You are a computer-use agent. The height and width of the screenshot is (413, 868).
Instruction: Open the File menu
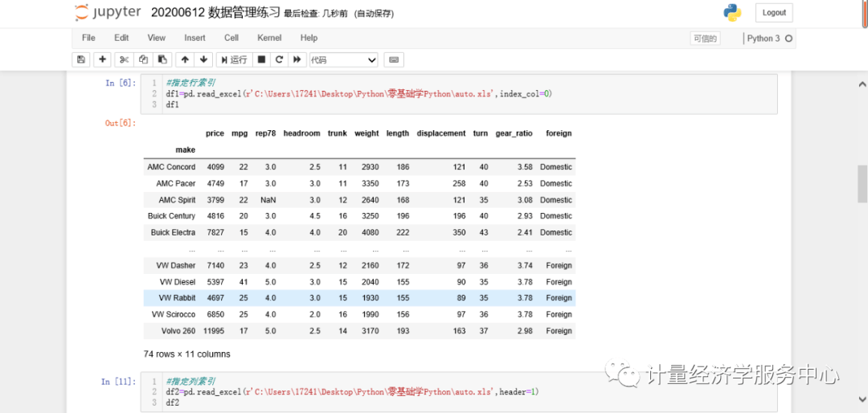[x=88, y=38]
